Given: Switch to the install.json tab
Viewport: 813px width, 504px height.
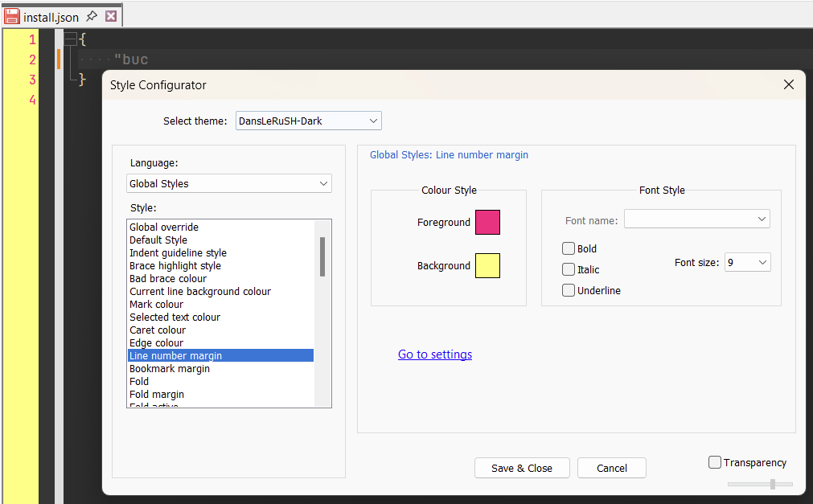Looking at the screenshot, I should [x=51, y=17].
